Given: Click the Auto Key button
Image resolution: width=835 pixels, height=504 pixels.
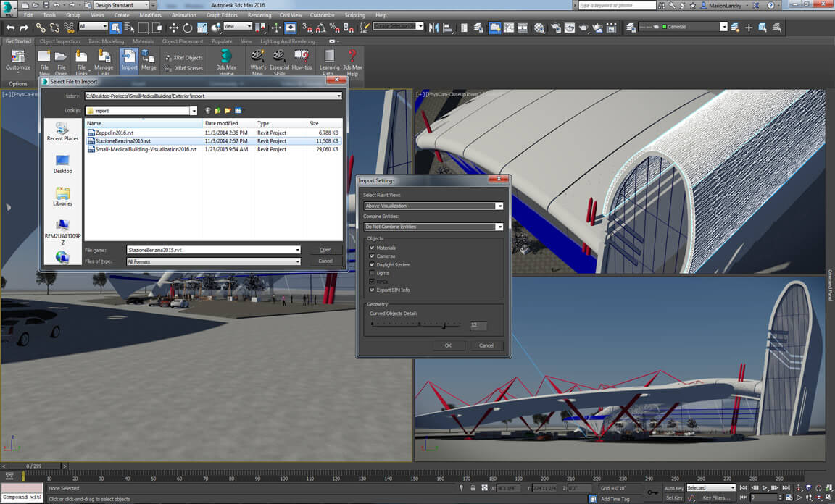Looking at the screenshot, I should pos(673,488).
